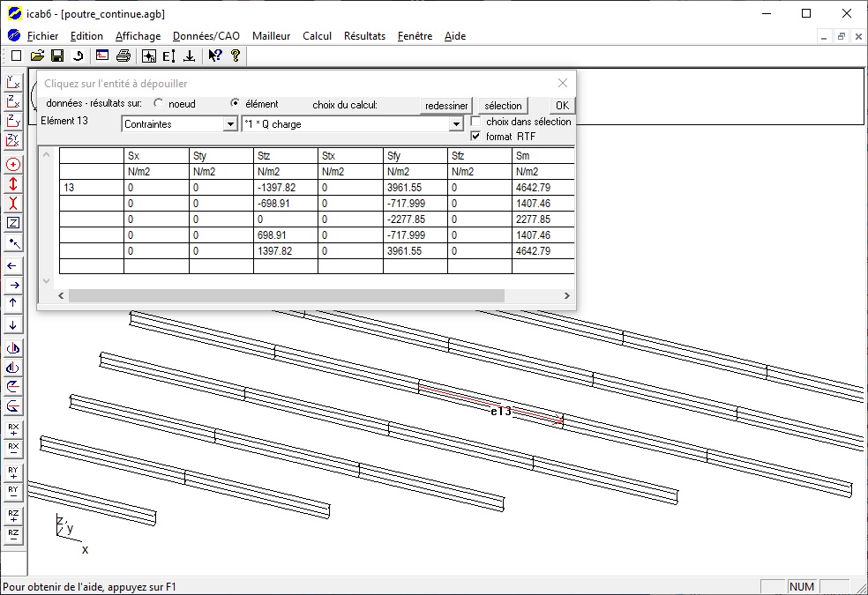This screenshot has width=868, height=595.
Task: Open the Fenêtre menu
Action: tap(415, 36)
